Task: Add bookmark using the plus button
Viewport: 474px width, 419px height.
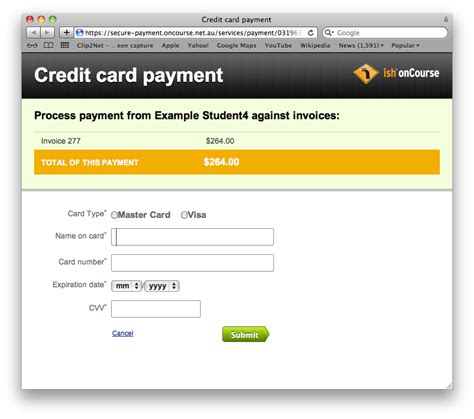Action: pyautogui.click(x=66, y=33)
